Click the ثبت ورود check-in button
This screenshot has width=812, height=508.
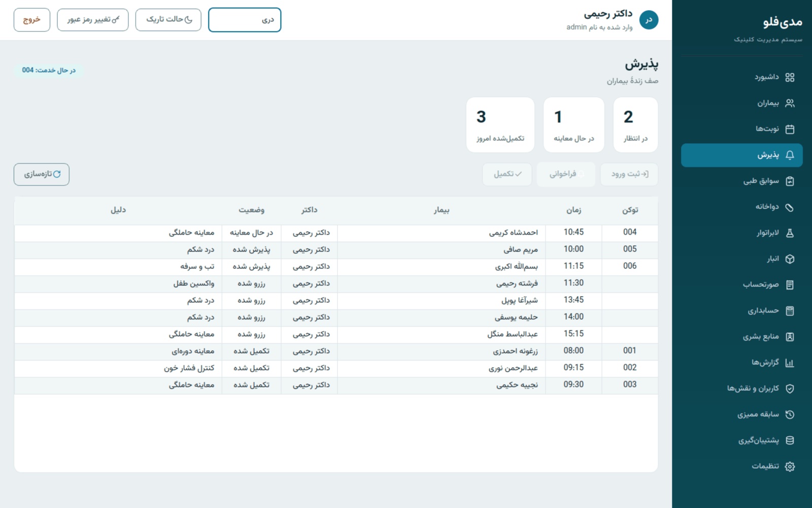point(629,174)
